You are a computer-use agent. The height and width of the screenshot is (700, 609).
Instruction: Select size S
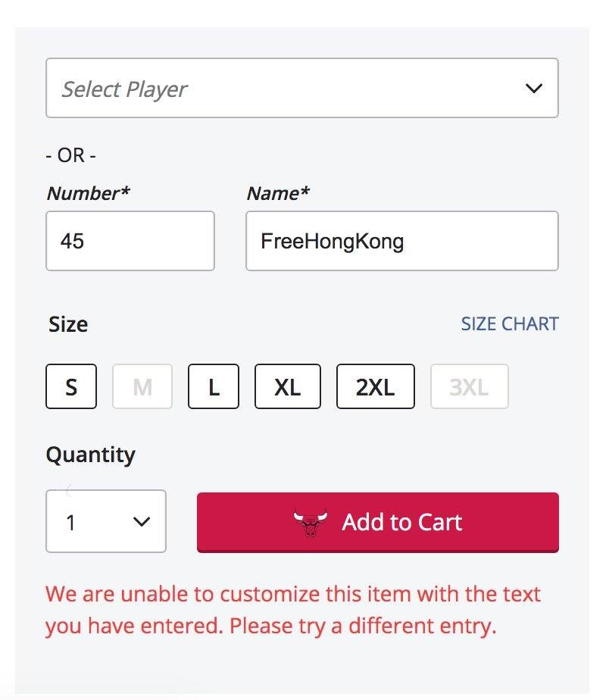[71, 387]
